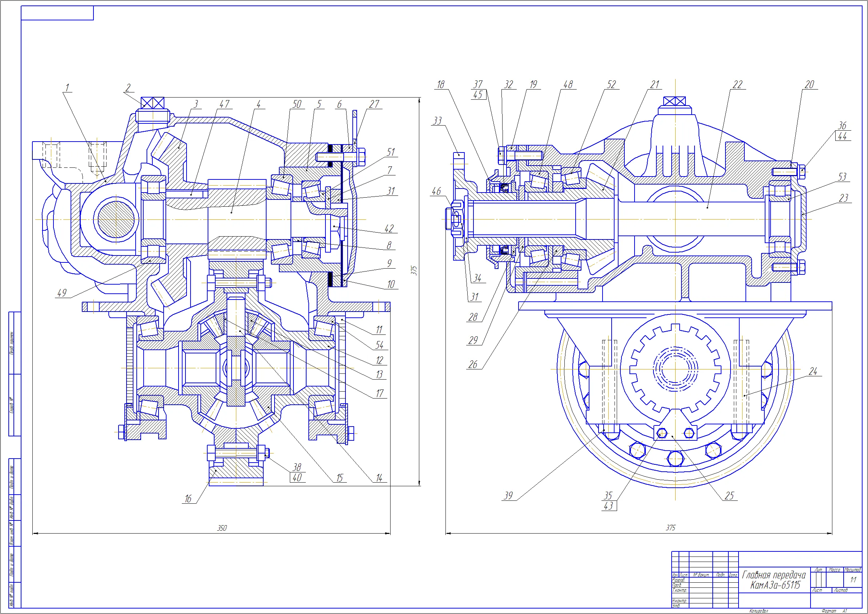Click the empty designation box at top-left corner

pyautogui.click(x=57, y=13)
